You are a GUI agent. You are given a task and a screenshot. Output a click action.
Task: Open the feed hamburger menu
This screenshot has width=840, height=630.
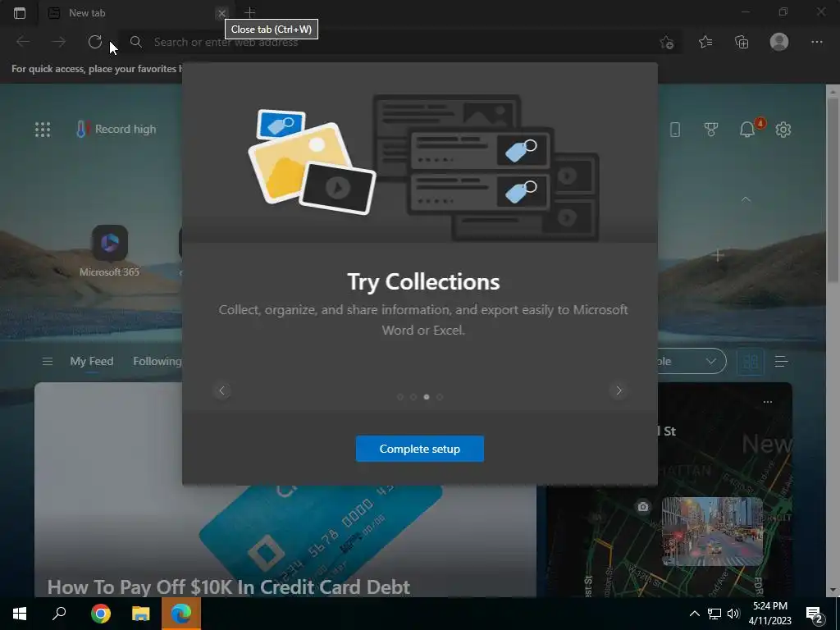[x=47, y=362]
